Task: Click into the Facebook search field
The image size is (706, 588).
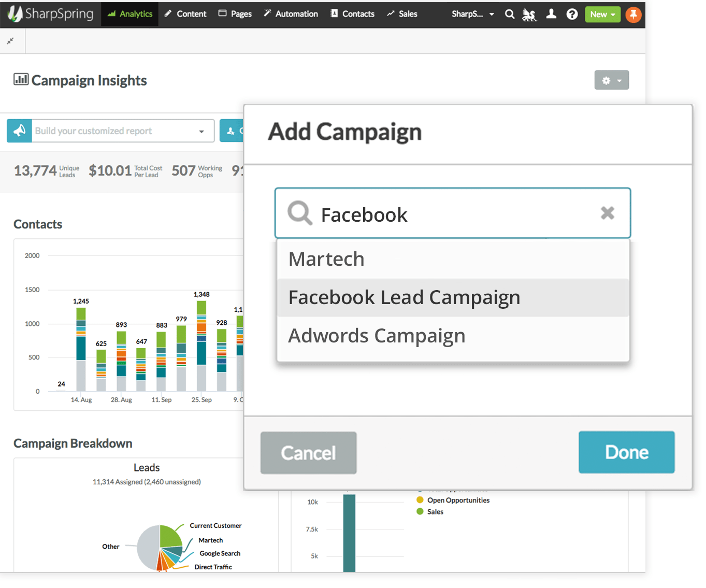Action: point(452,213)
